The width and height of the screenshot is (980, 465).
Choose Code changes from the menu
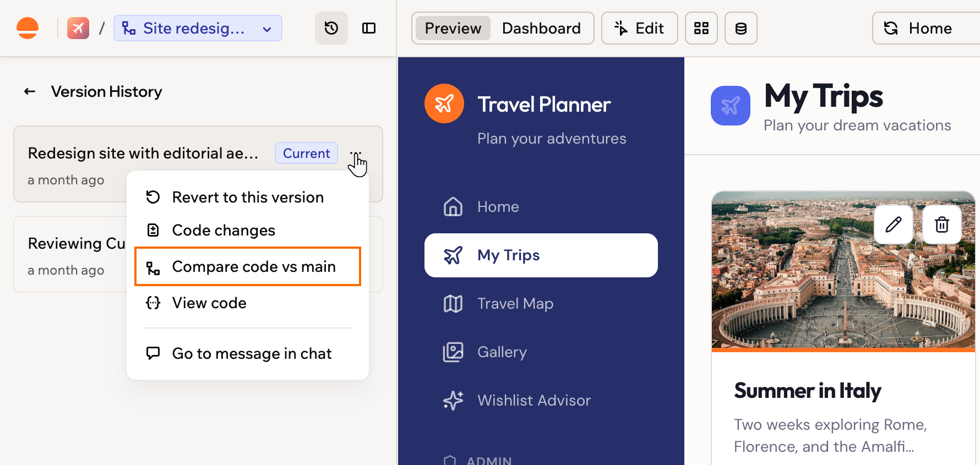248,230
